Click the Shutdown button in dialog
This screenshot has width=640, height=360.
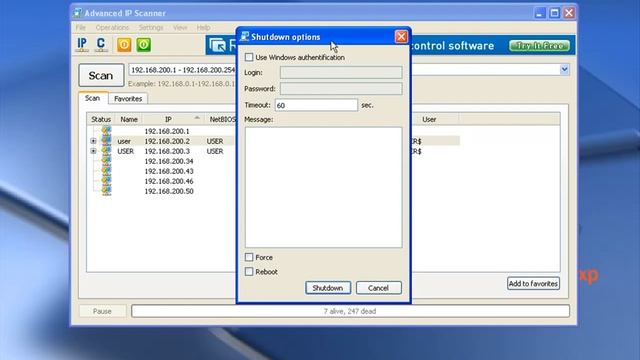point(328,288)
